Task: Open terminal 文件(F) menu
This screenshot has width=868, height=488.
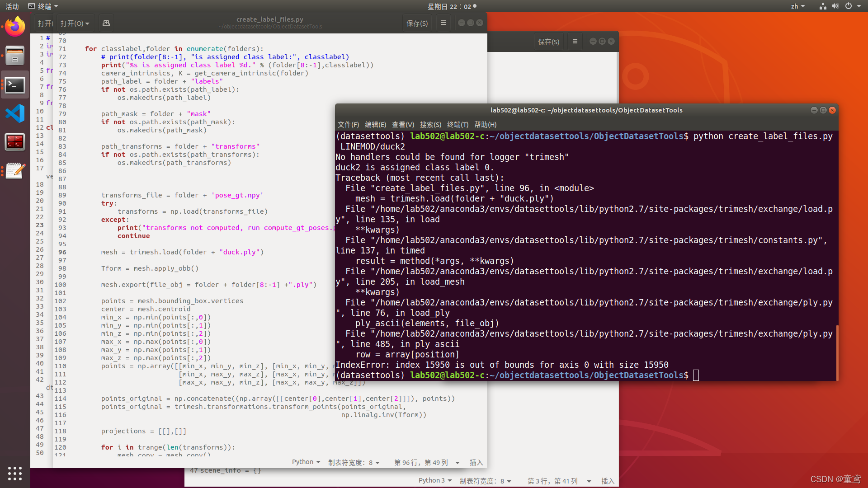Action: click(x=348, y=125)
